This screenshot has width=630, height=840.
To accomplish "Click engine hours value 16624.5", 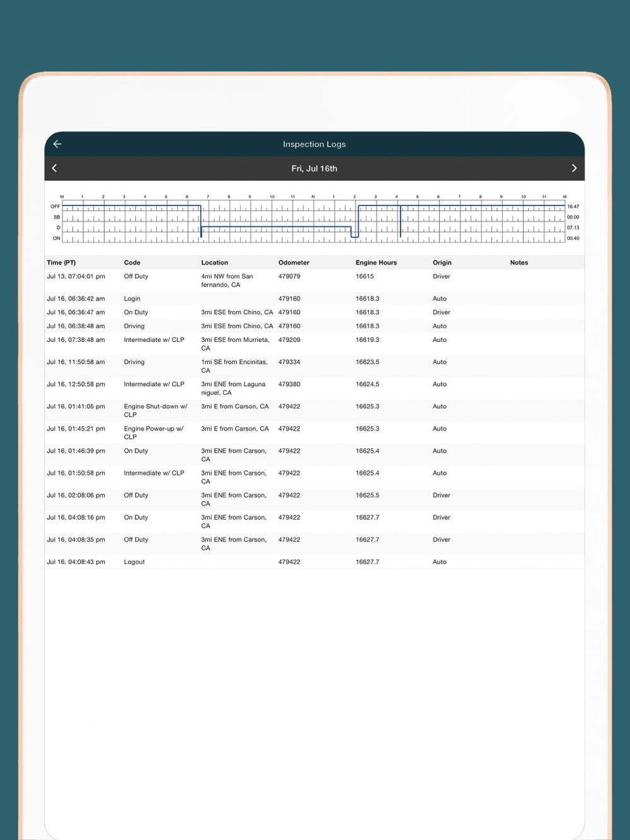I will coord(367,384).
